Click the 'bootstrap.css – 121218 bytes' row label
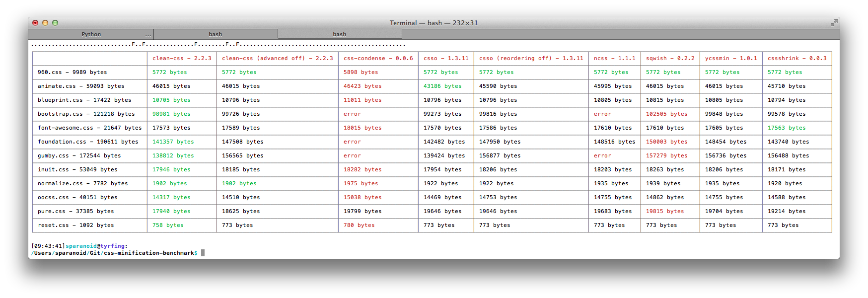 coord(86,114)
